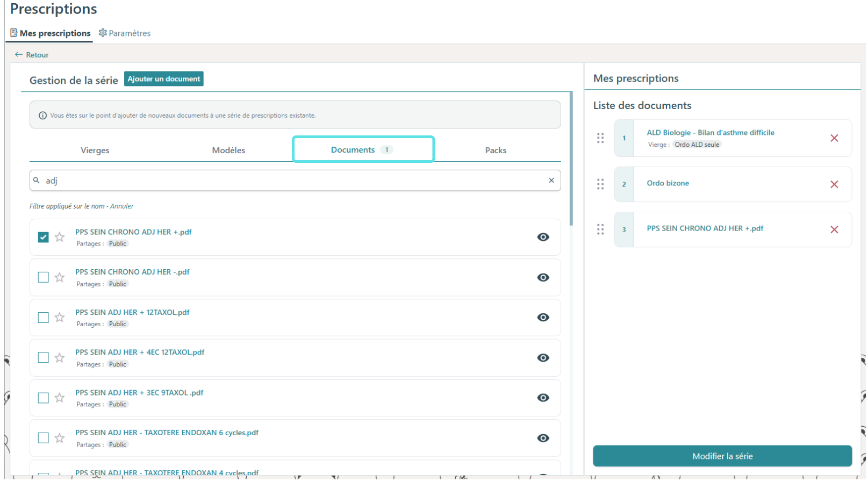Open ALD Biologie - Bilan d'asthme difficile

tap(711, 132)
